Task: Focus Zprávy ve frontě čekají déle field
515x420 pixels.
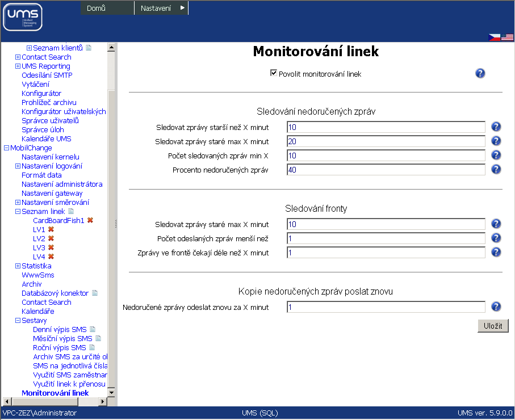Action: [x=386, y=253]
